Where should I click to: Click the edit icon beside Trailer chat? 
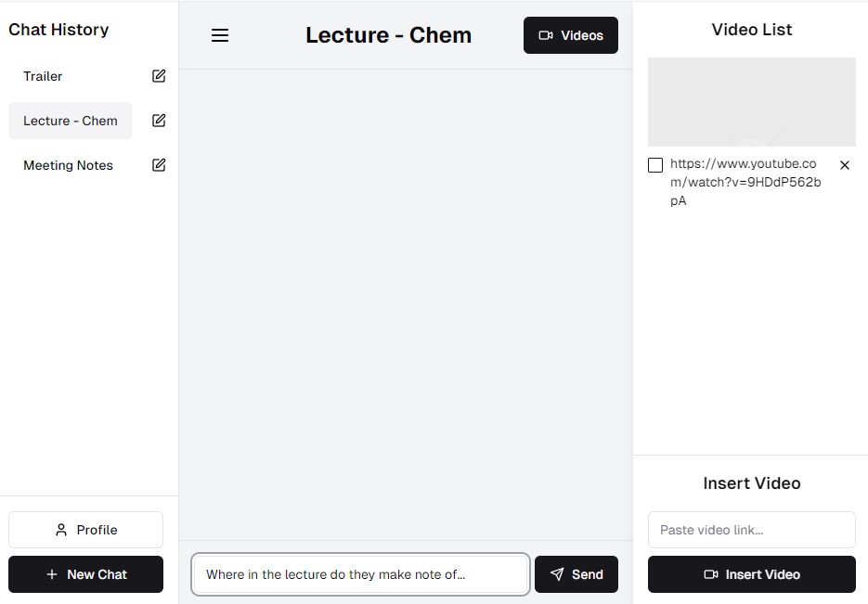[159, 76]
